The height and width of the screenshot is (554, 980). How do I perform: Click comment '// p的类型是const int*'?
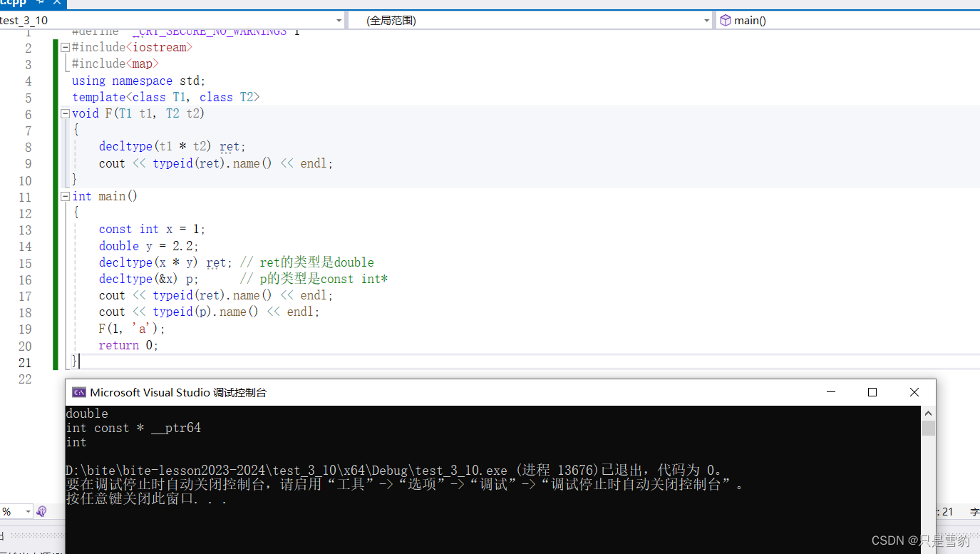(x=314, y=279)
